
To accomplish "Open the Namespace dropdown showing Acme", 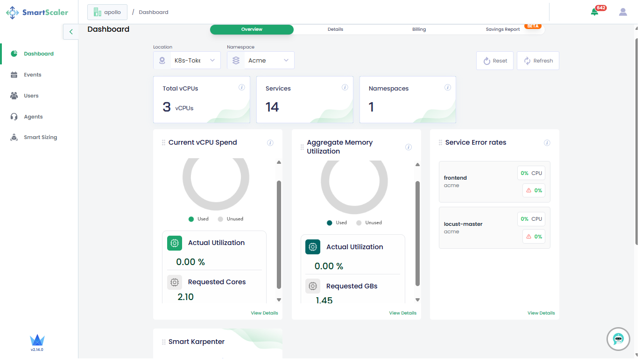I will pos(261,60).
